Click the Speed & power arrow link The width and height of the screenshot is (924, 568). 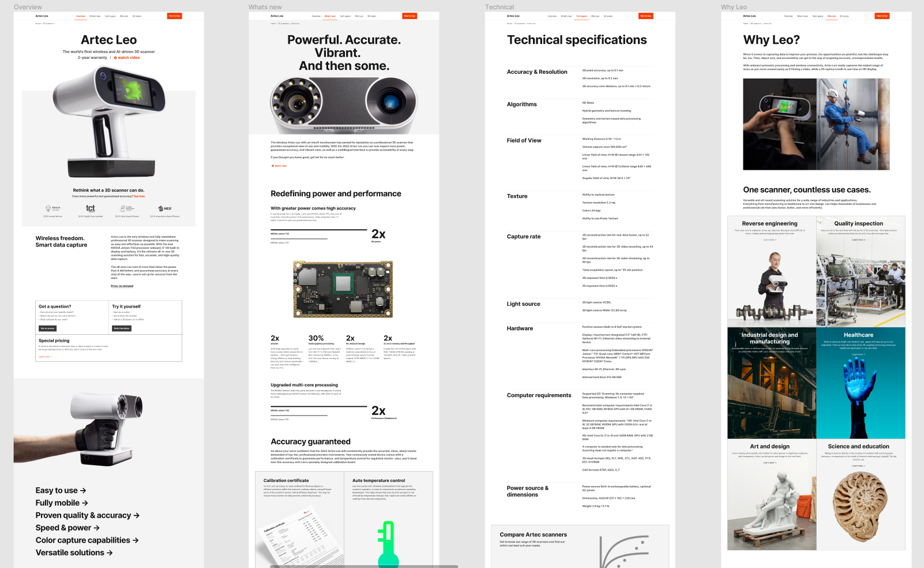coord(67,528)
